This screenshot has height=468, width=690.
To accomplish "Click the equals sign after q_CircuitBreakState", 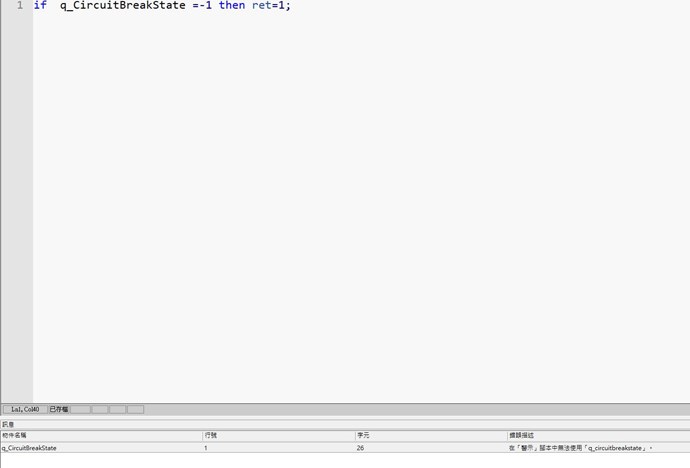I will [195, 6].
